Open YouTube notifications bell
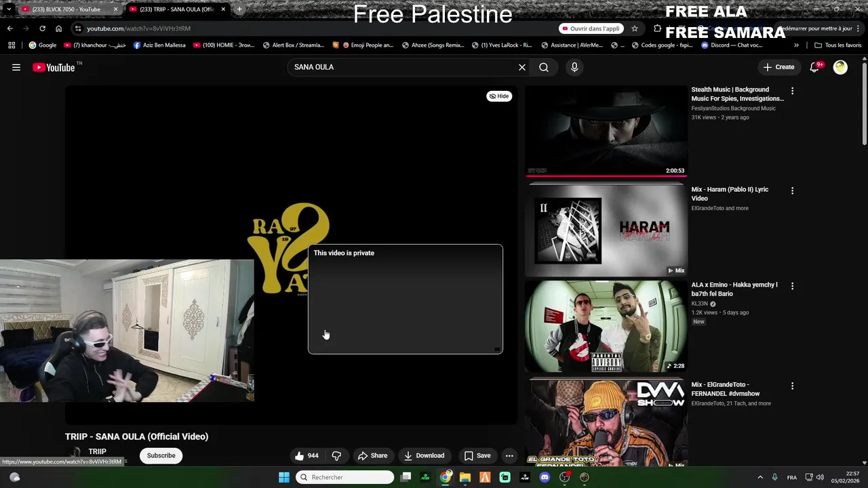 click(x=815, y=67)
